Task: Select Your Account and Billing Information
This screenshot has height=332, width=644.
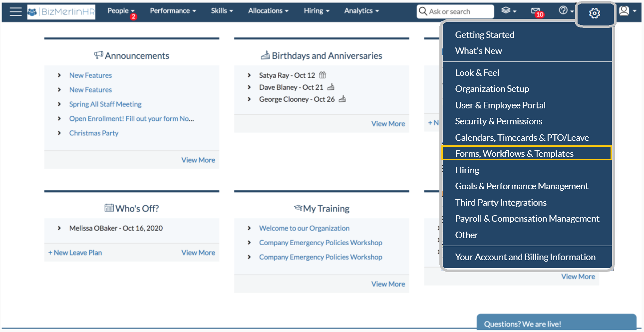Action: click(x=525, y=257)
